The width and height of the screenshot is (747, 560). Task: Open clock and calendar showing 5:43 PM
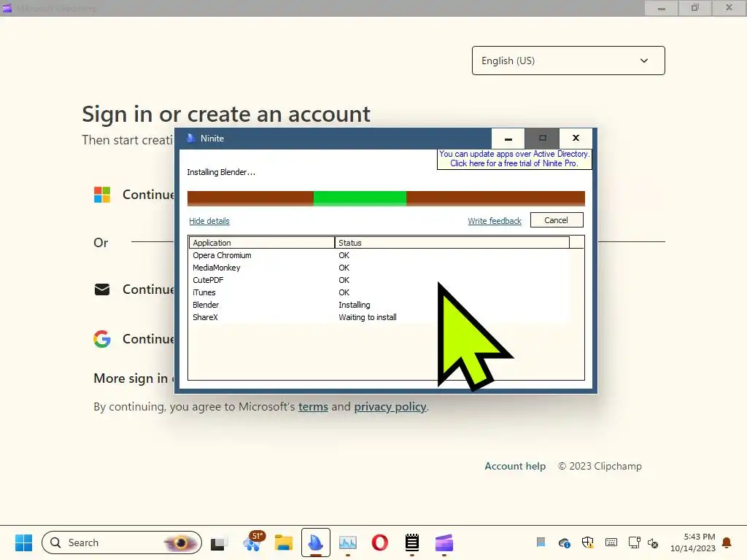pyautogui.click(x=693, y=542)
